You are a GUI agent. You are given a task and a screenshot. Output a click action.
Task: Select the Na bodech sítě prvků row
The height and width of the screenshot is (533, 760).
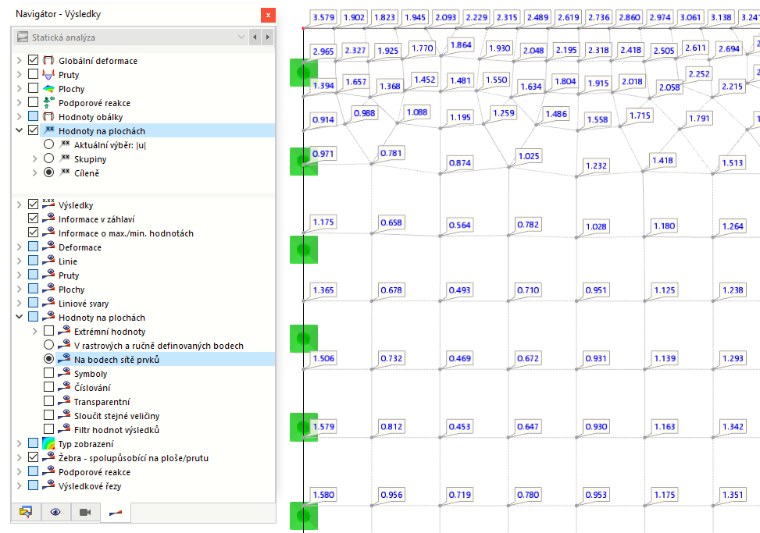pos(165,359)
